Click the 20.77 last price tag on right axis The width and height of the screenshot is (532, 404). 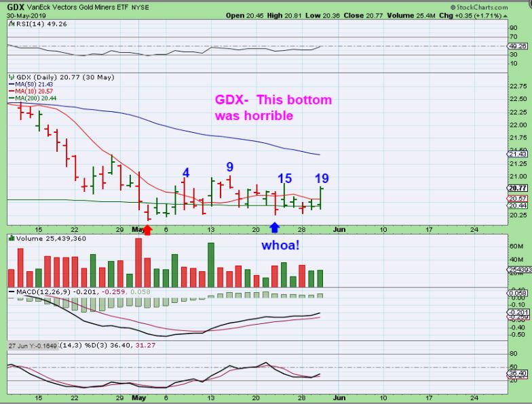coord(517,188)
